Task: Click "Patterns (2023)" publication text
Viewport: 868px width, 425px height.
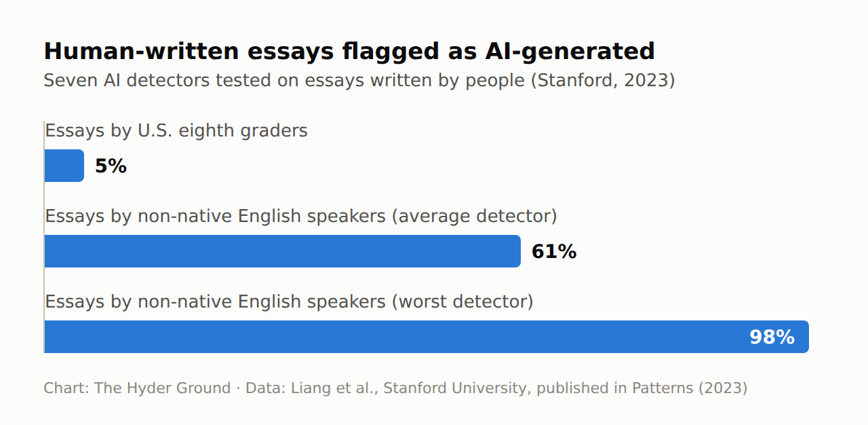Action: (690, 388)
